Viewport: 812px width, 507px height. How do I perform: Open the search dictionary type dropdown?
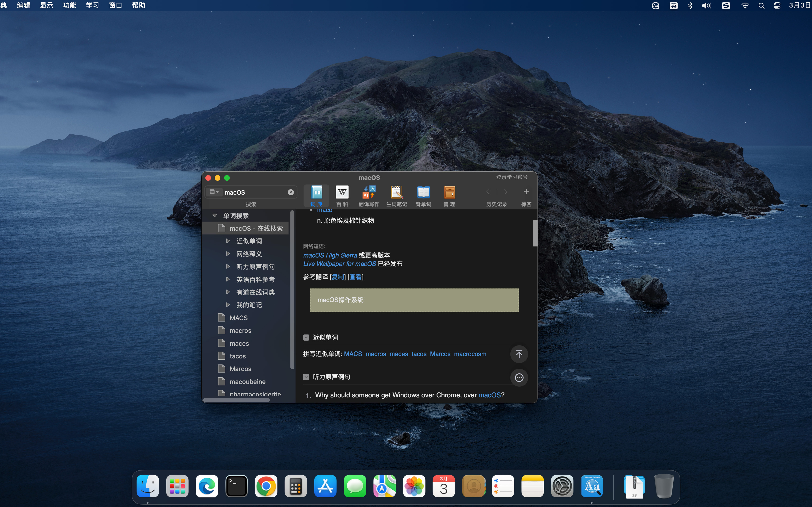(214, 192)
